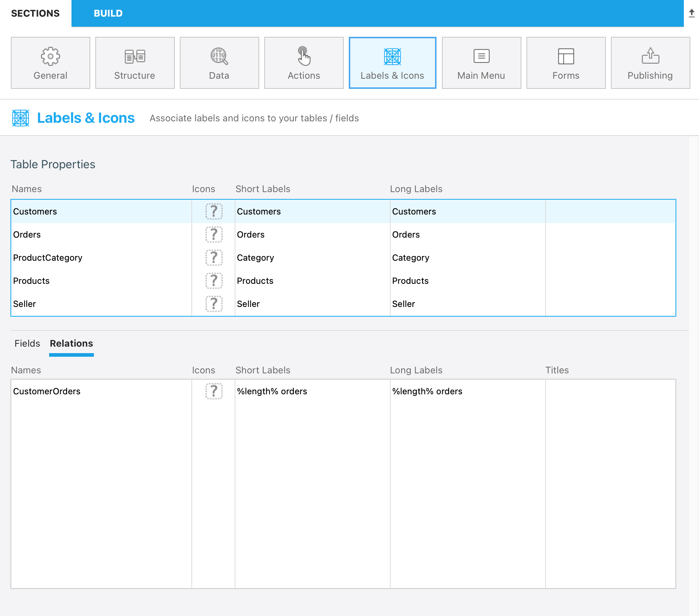Set icon for the CustomerOrders relation
Screen dimensions: 699x616
pyautogui.click(x=214, y=391)
